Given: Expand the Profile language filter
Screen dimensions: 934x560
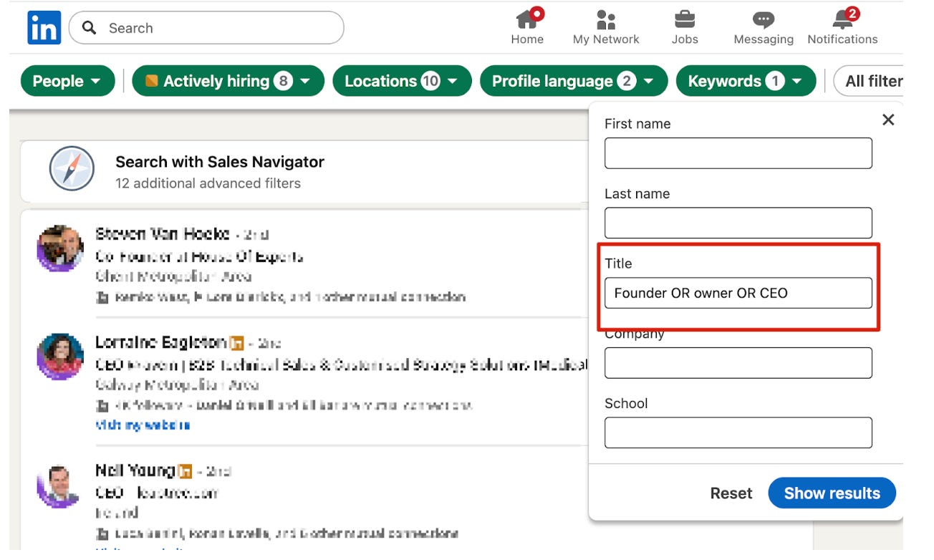Looking at the screenshot, I should pyautogui.click(x=574, y=82).
